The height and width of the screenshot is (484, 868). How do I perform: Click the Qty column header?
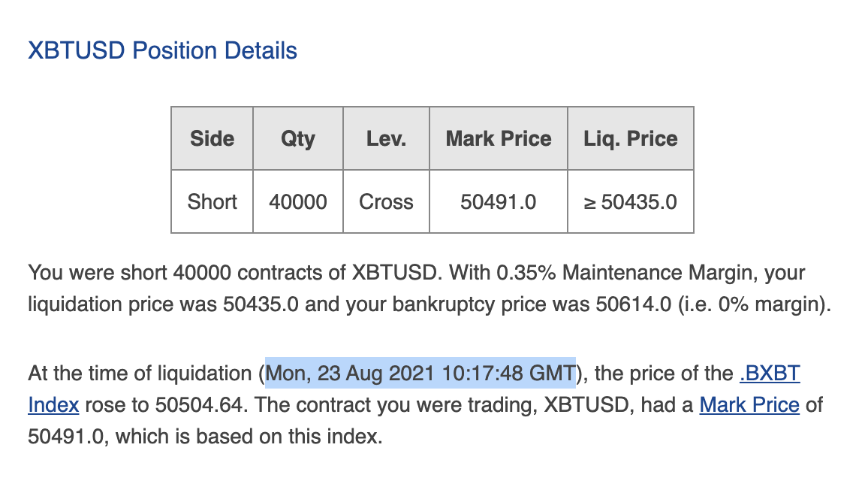tap(298, 138)
